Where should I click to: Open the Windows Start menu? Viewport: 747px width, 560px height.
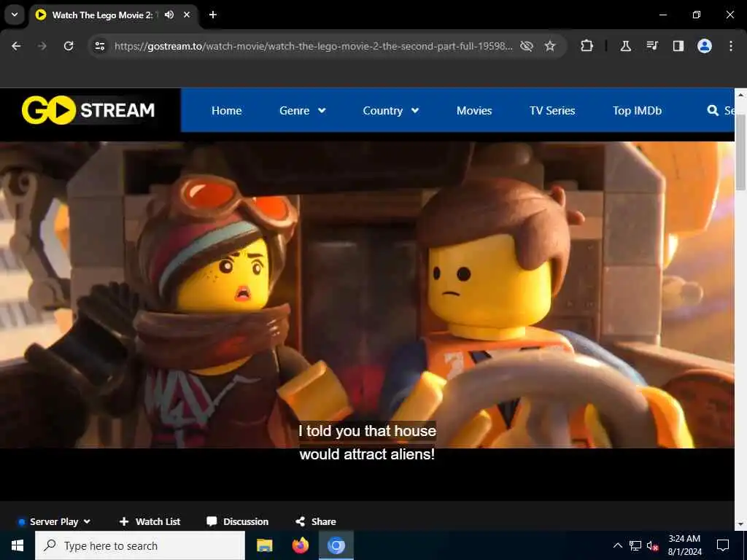click(x=18, y=545)
